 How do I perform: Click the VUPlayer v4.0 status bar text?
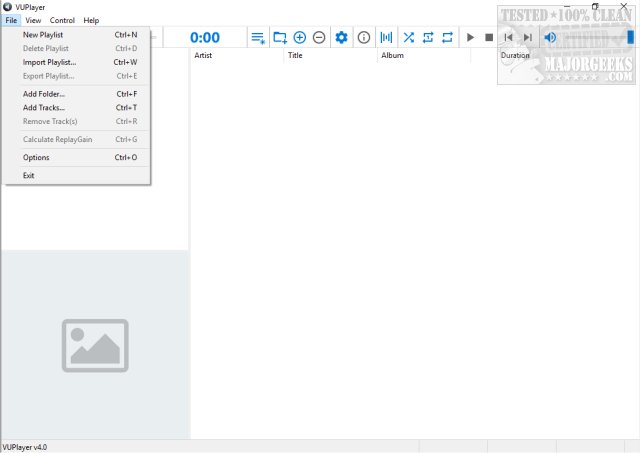(24, 447)
